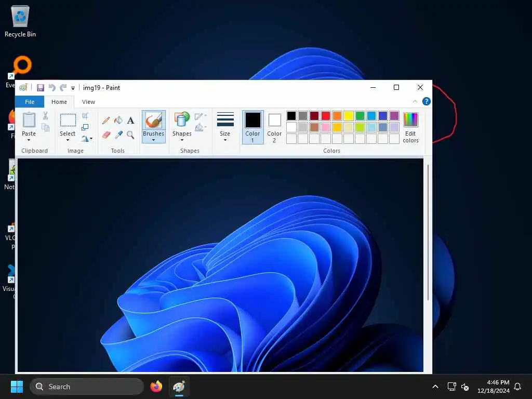Open Paint Help with the question mark icon
The width and height of the screenshot is (532, 399).
(427, 101)
